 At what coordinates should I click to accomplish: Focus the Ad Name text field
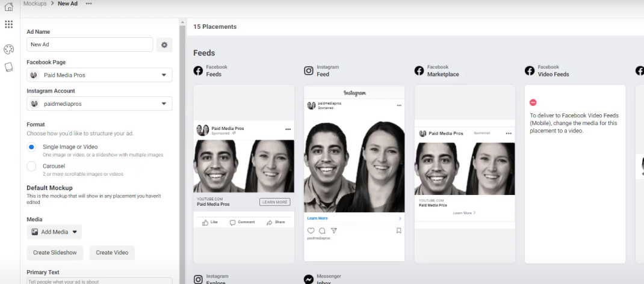(90, 45)
